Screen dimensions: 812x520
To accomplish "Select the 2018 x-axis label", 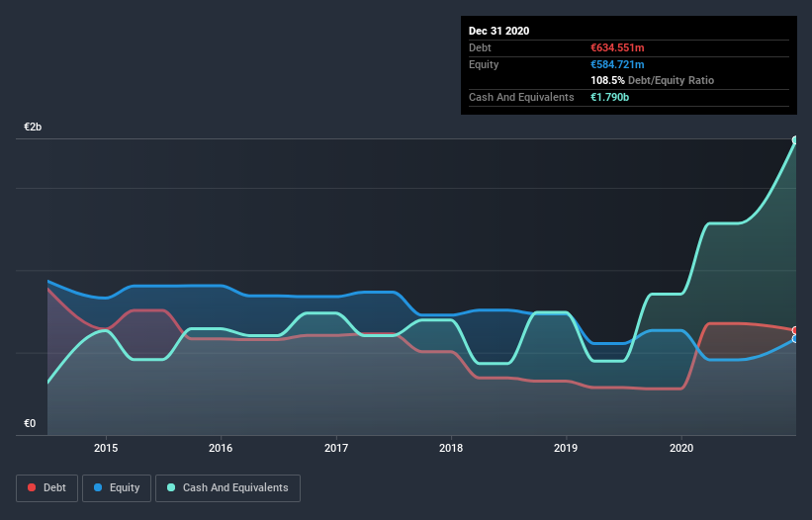I will click(451, 448).
